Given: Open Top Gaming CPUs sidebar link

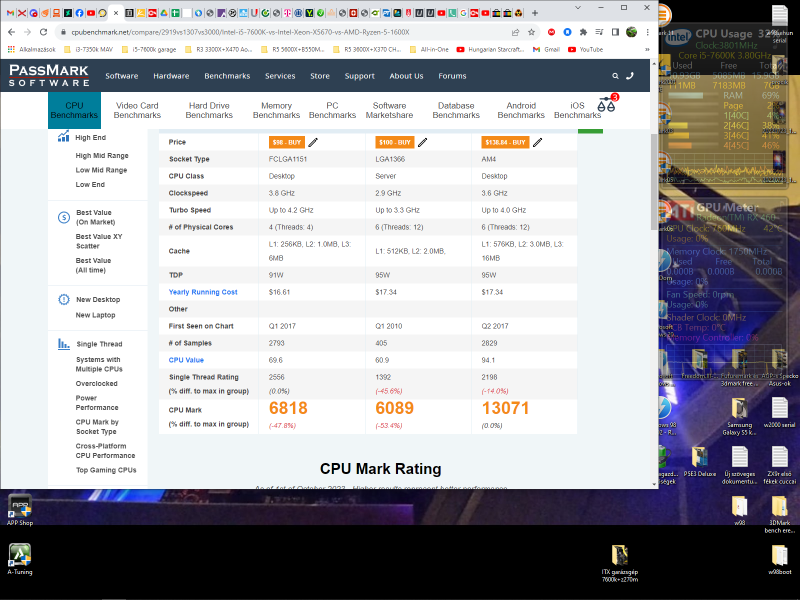Looking at the screenshot, I should point(106,470).
